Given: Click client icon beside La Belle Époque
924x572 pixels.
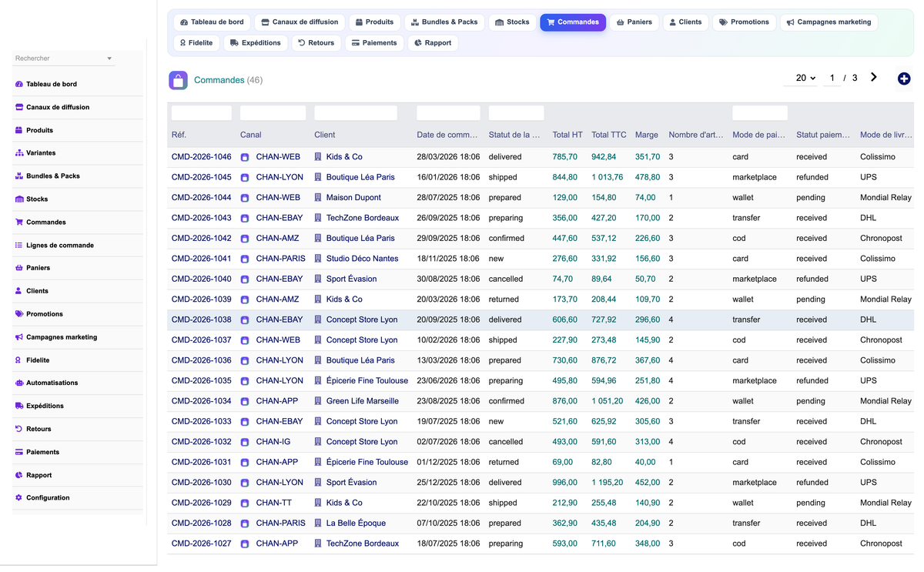Looking at the screenshot, I should coord(318,523).
